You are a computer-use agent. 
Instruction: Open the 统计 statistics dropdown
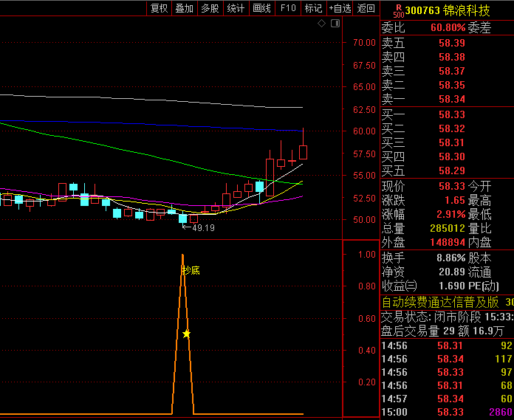236,8
